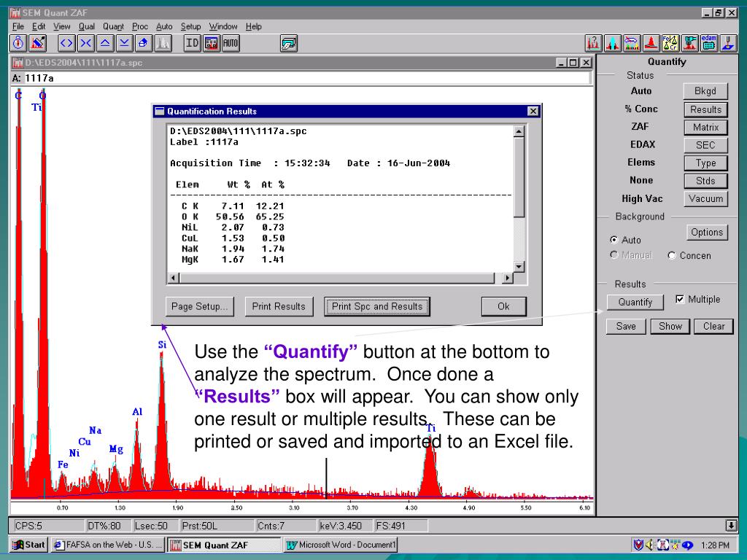Image resolution: width=747 pixels, height=560 pixels.
Task: Click the status bar down-arrow icon
Action: tap(731, 526)
